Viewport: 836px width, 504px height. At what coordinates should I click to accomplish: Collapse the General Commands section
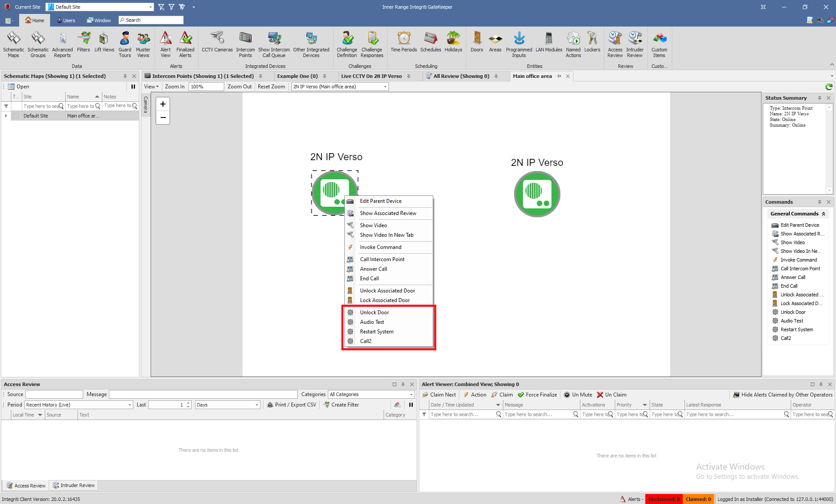pos(823,214)
